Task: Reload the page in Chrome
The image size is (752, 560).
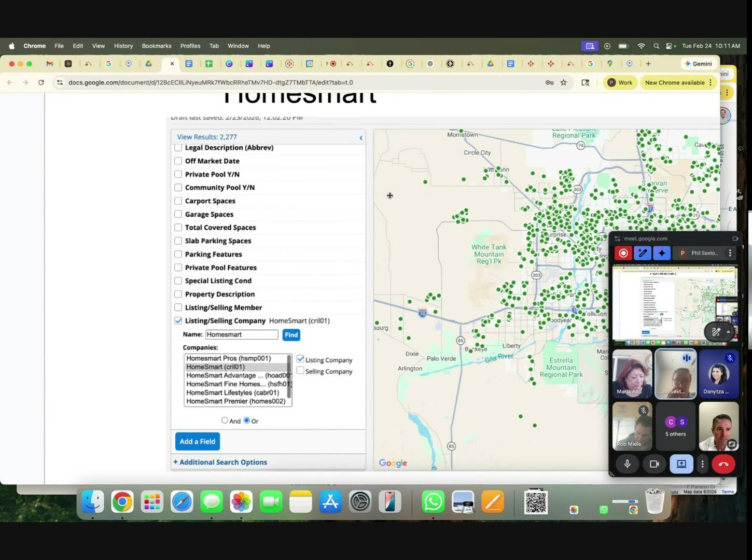Action: click(41, 82)
